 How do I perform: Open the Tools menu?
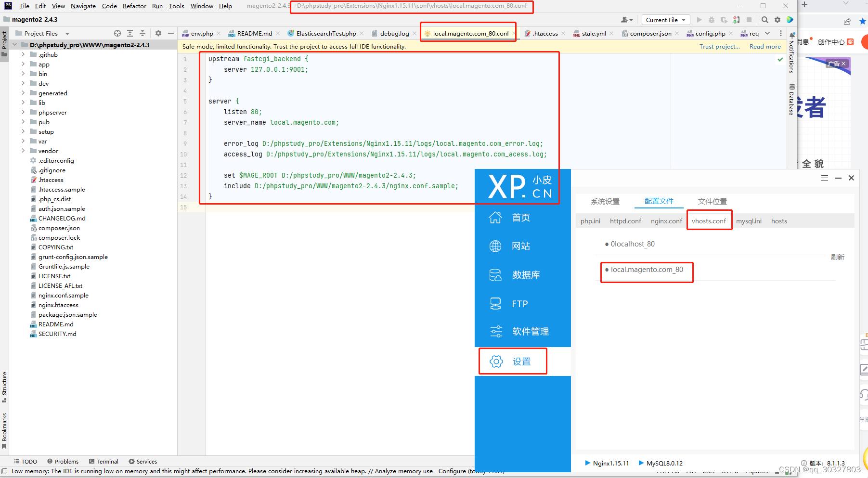click(176, 6)
